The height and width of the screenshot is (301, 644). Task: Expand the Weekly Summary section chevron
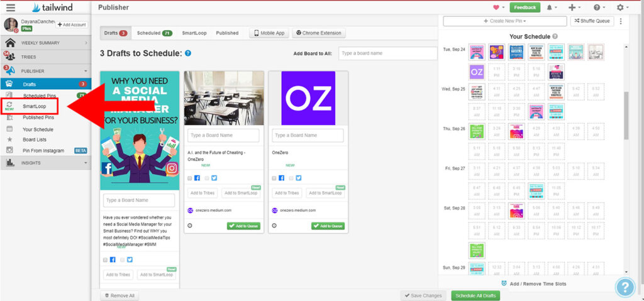86,43
